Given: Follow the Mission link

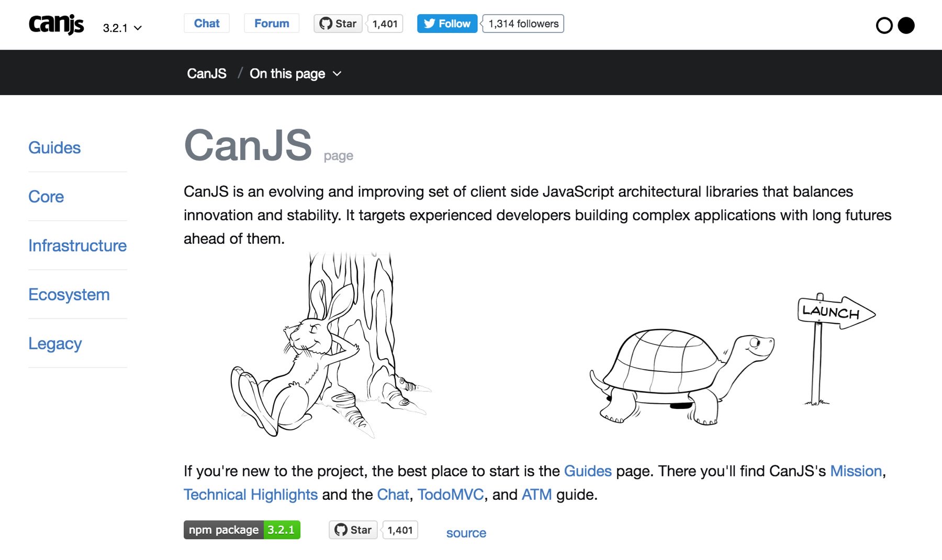Looking at the screenshot, I should (x=856, y=471).
